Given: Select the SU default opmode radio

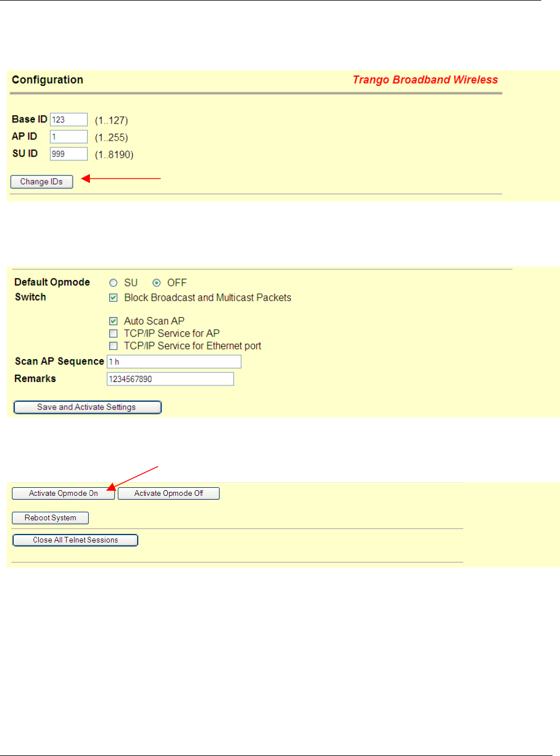Looking at the screenshot, I should click(x=113, y=283).
